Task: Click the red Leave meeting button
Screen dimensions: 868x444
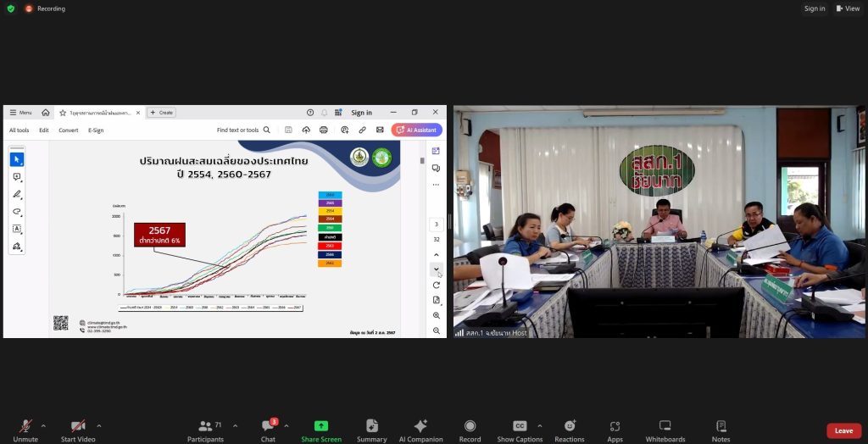Action: coord(843,430)
